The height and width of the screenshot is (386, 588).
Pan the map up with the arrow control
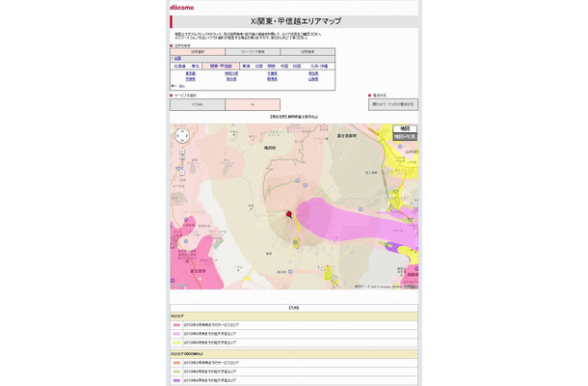pos(182,131)
